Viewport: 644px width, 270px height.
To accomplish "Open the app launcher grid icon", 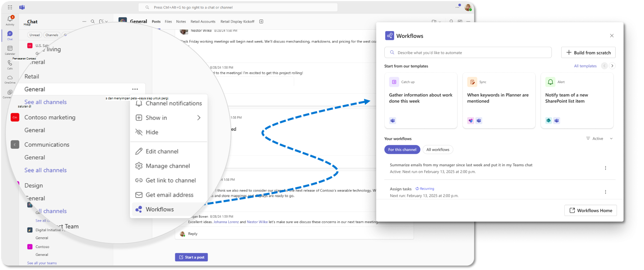I will [x=10, y=7].
